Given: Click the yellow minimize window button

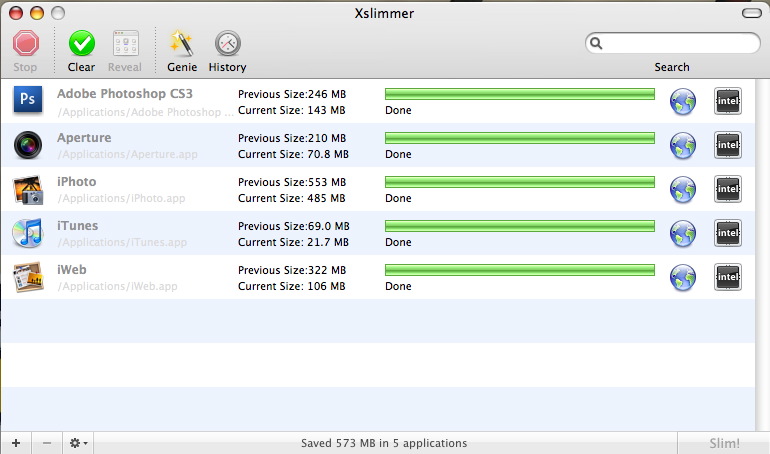Looking at the screenshot, I should 37,13.
